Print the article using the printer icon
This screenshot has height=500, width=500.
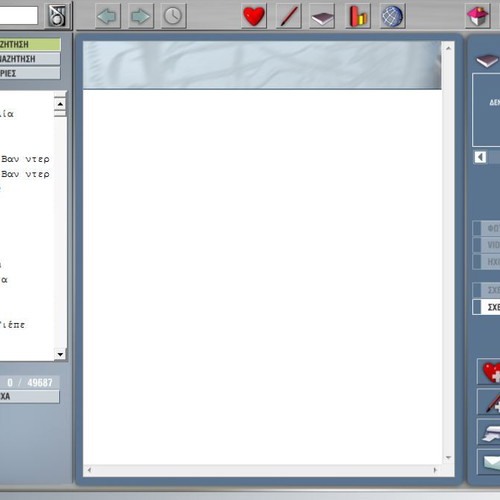click(489, 432)
